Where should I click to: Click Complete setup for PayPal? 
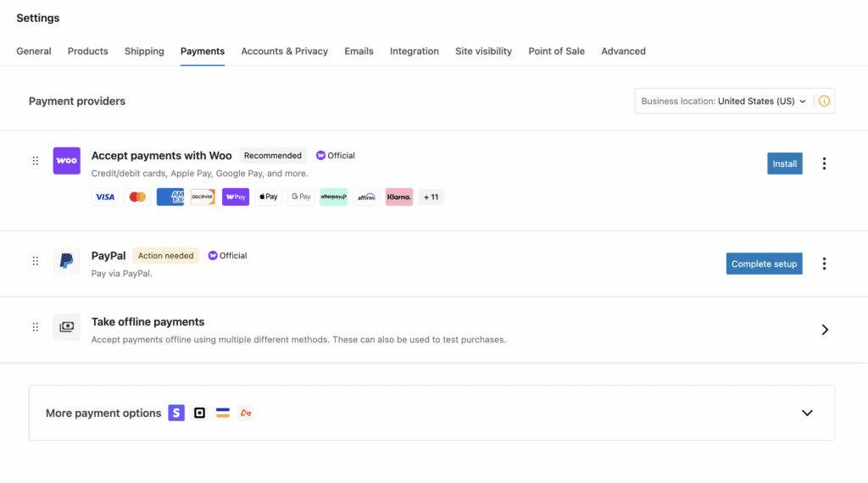[765, 264]
